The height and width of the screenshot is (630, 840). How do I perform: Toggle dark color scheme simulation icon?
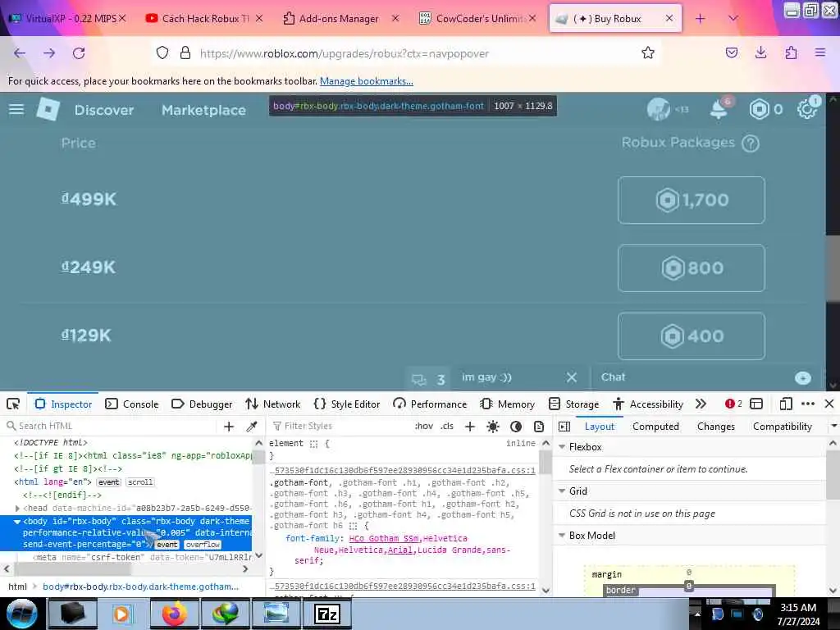516,426
